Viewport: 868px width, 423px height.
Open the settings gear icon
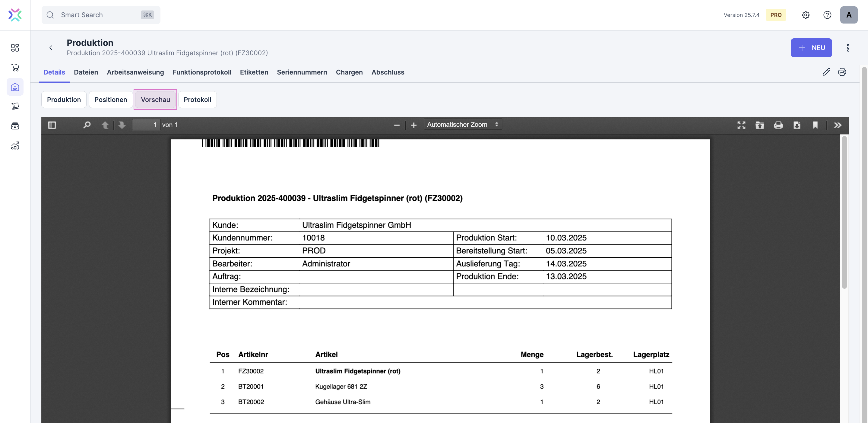tap(805, 15)
